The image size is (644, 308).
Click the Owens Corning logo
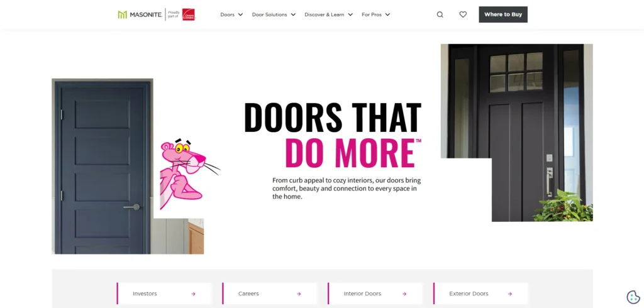189,15
